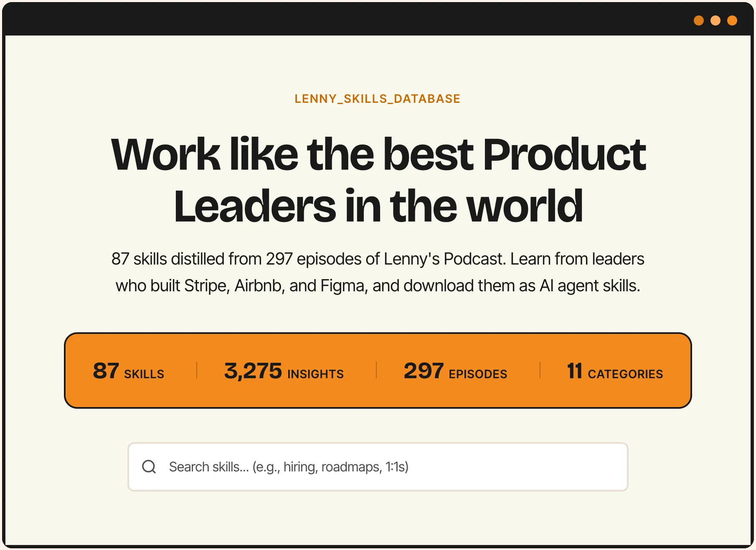Click the main heading about Product Leaders

[378, 180]
